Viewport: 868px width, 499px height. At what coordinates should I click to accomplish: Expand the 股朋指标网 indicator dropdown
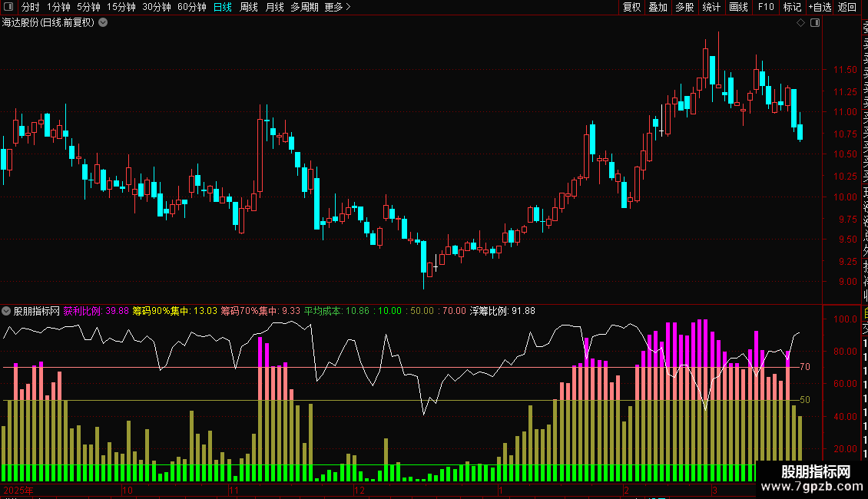pos(6,311)
